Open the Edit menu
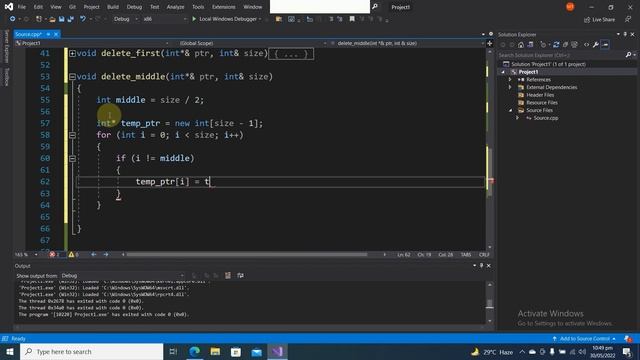Screen dimensions: 640x360 38,7
